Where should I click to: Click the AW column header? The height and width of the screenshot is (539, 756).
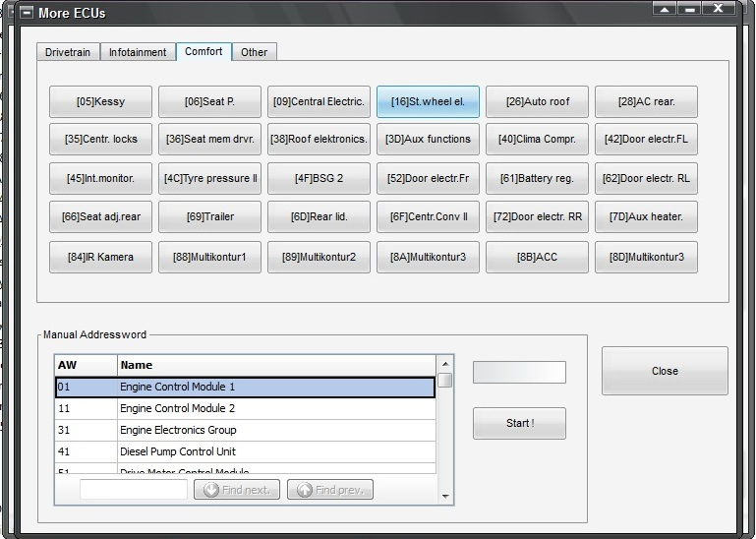click(86, 365)
